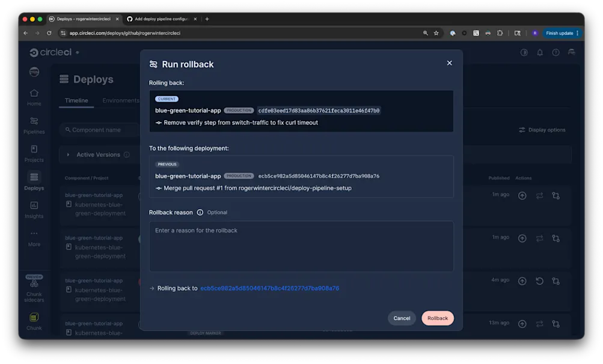
Task: Click 'Remove verify step from switch-traffic' message
Action: coord(240,123)
